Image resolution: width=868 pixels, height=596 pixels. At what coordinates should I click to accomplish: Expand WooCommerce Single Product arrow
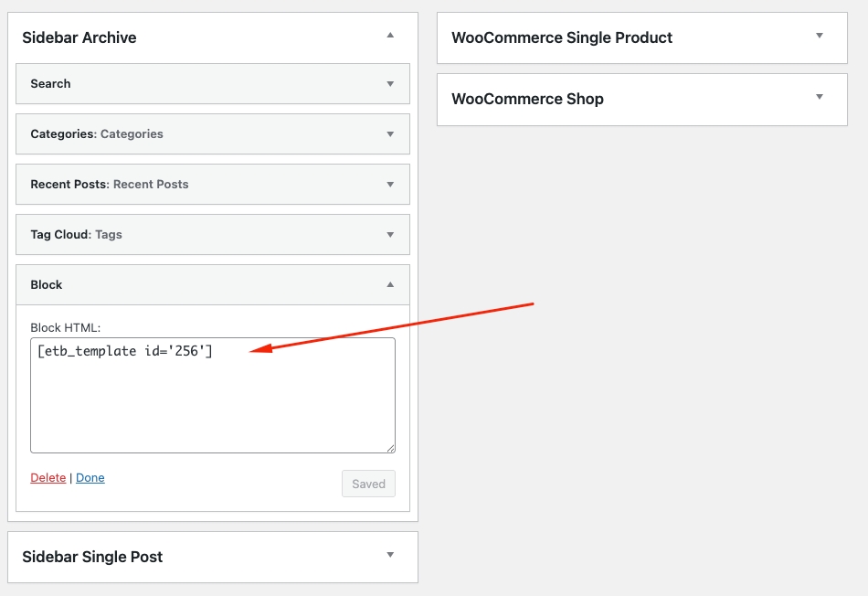point(820,36)
